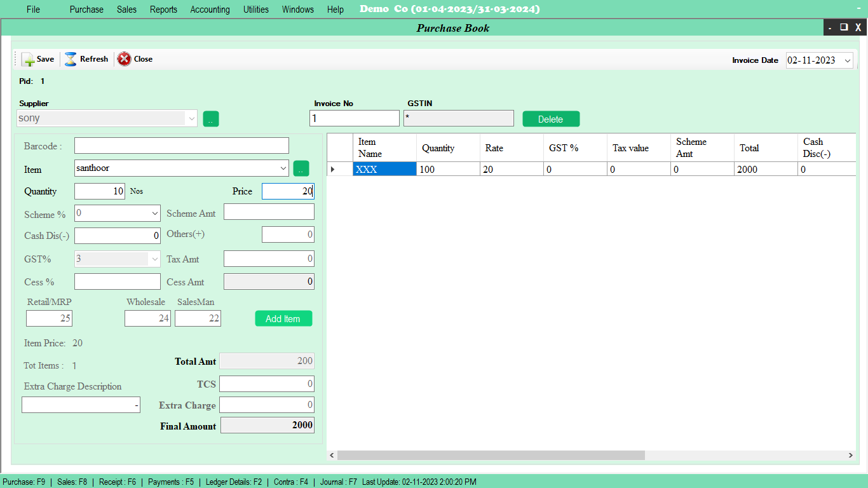The height and width of the screenshot is (488, 868).
Task: Switch to the Reports menu
Action: (x=163, y=9)
